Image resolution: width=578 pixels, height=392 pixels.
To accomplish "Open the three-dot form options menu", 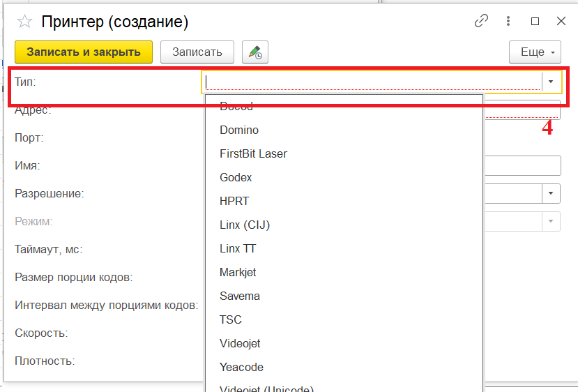I will (x=508, y=21).
